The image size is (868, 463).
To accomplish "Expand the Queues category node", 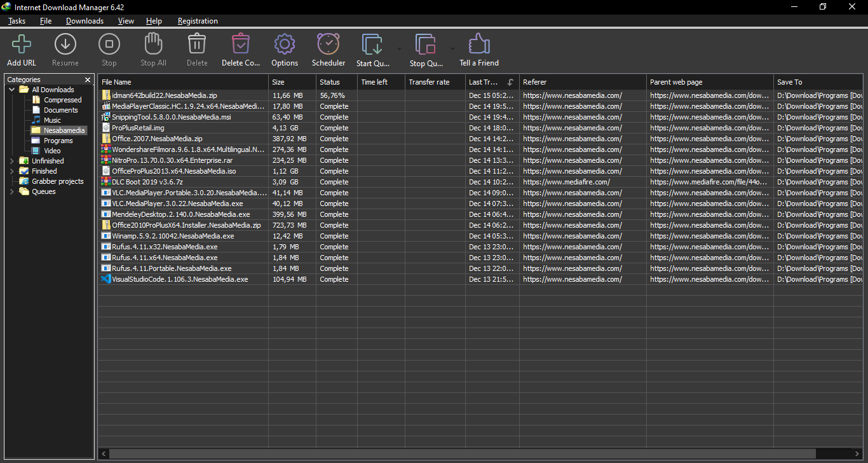I will tap(12, 191).
